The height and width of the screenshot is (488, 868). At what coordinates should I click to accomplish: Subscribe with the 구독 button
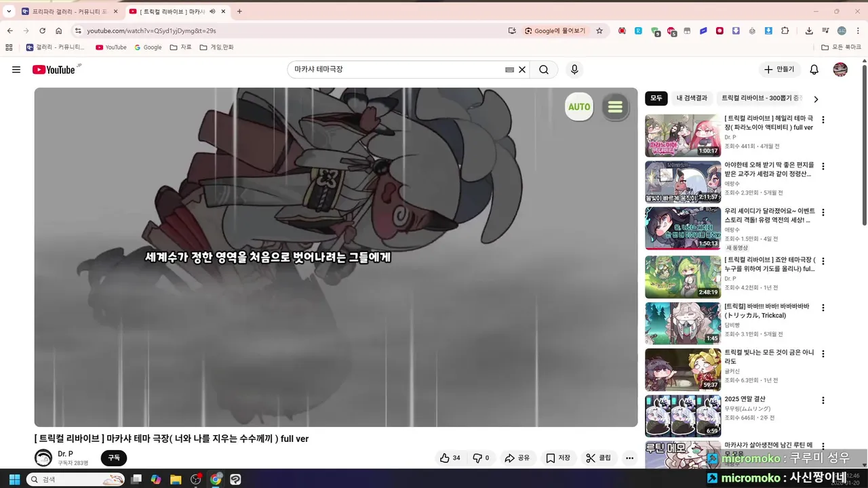[114, 458]
